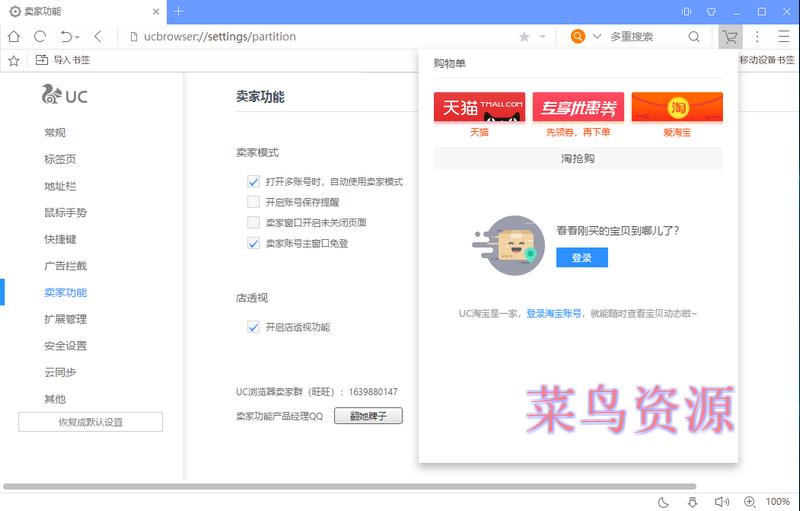Uncheck 打开多账号时自动使用卖家模式

(x=253, y=182)
